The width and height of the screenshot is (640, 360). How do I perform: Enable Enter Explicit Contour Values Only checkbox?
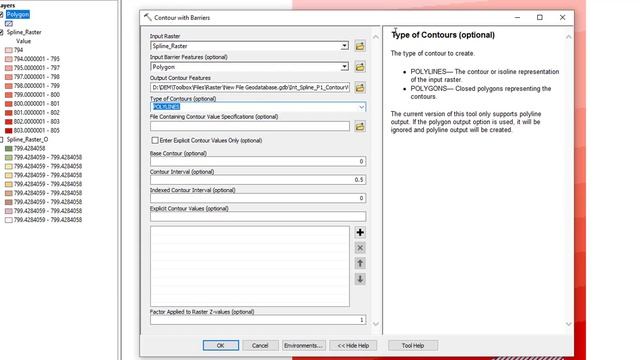coord(155,140)
